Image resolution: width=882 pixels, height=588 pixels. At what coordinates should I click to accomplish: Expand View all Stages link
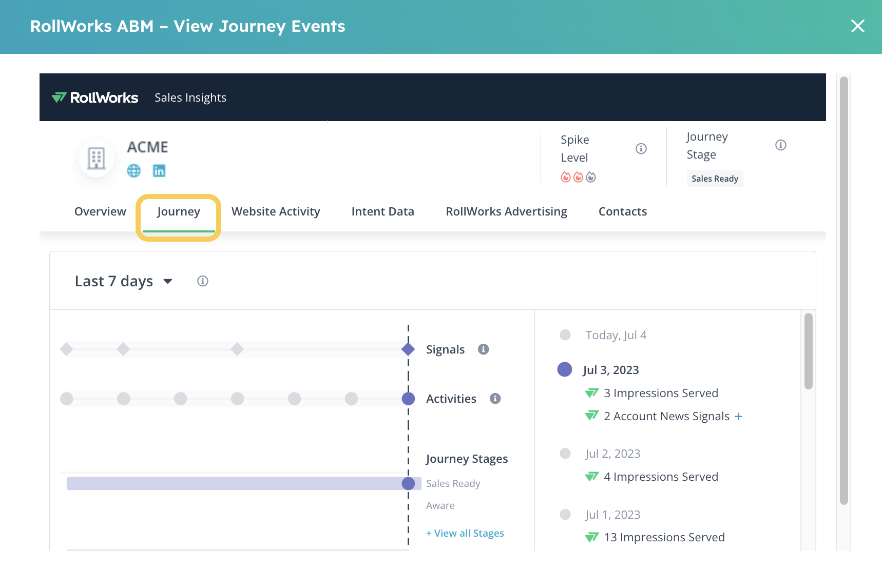(465, 533)
